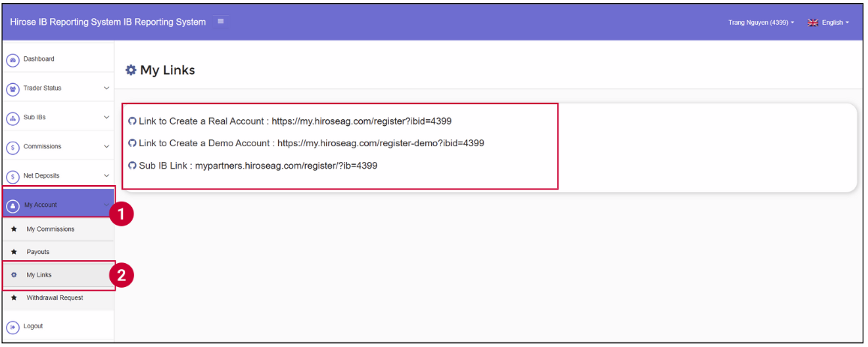Click the UK flag language icon

813,23
